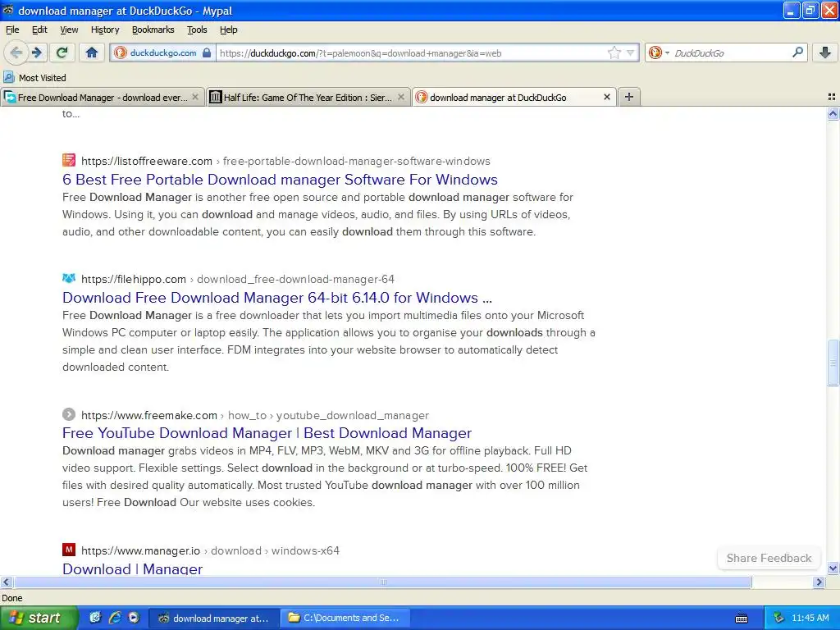The image size is (840, 630).
Task: Go forward with the Forward arrow button
Action: click(x=37, y=52)
